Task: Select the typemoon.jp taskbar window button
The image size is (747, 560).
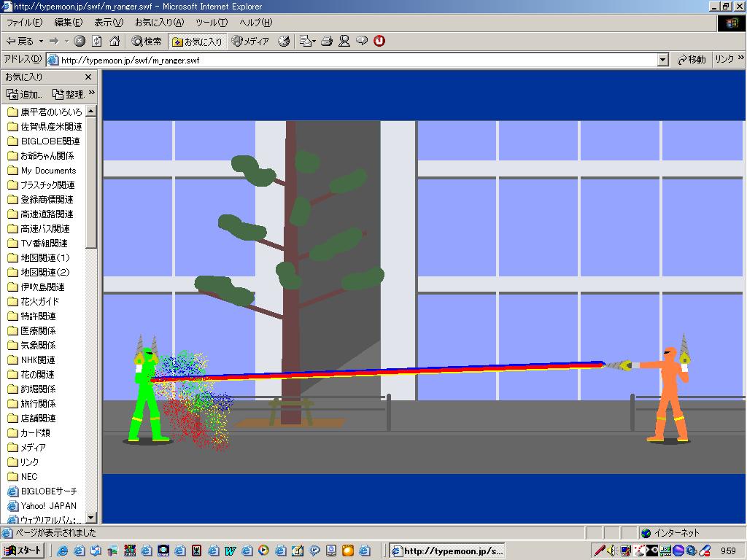Action: (x=447, y=551)
